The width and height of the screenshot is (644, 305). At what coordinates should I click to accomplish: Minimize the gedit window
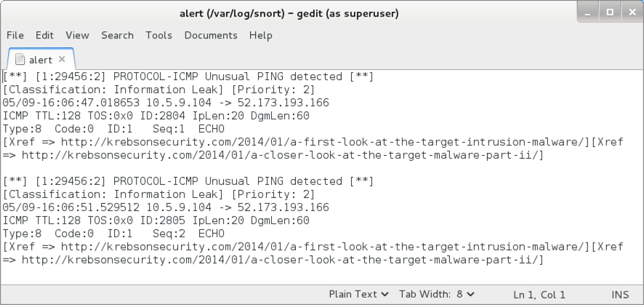tap(588, 13)
